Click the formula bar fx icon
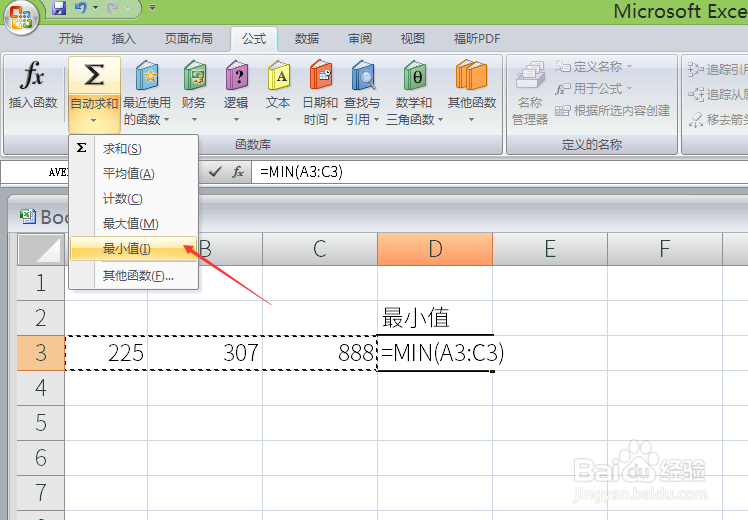 (x=238, y=171)
